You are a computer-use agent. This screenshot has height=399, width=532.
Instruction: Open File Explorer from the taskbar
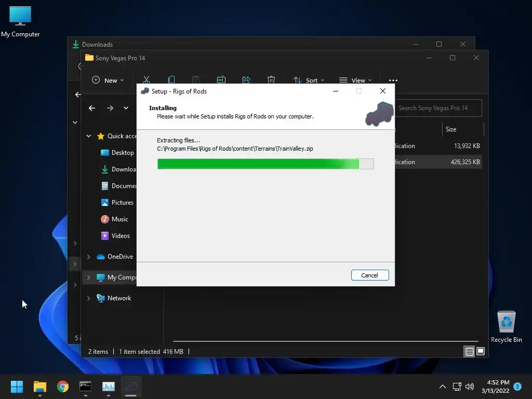pyautogui.click(x=39, y=387)
